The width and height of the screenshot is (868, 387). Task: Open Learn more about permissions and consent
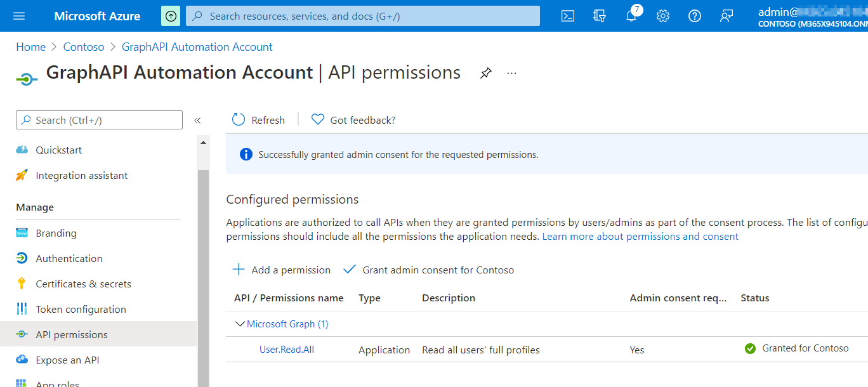coord(640,237)
